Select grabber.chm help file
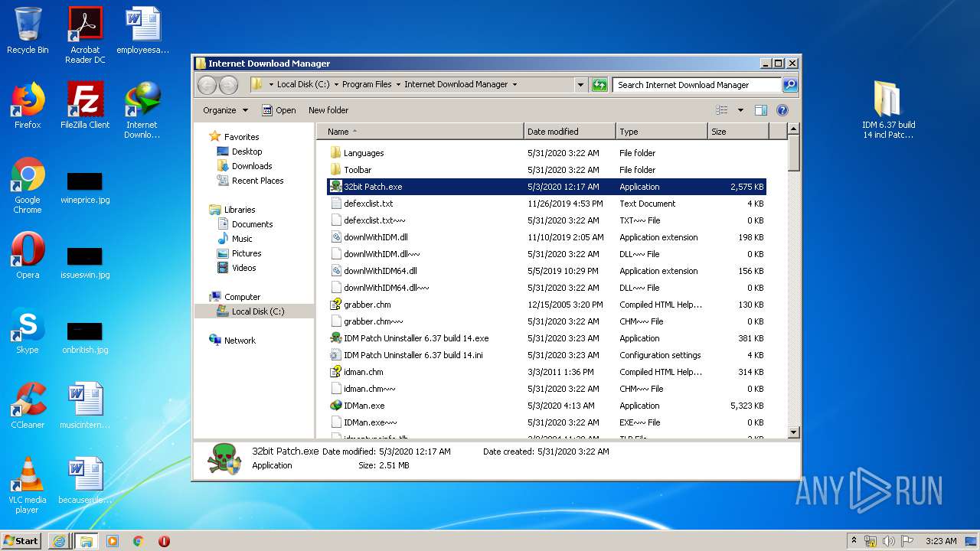 547,305
